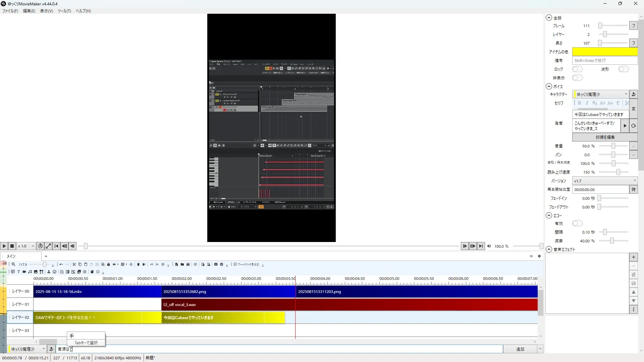644x362 pixels.
Task: Click the 追加 button
Action: coord(520,349)
